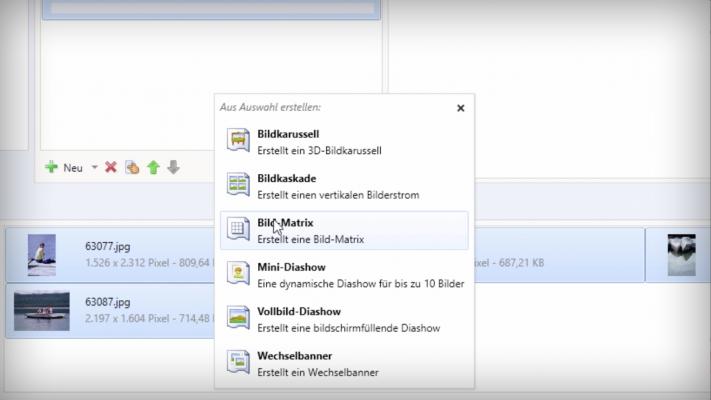Viewport: 711px width, 400px height.
Task: Click the red X delete icon
Action: click(x=111, y=168)
